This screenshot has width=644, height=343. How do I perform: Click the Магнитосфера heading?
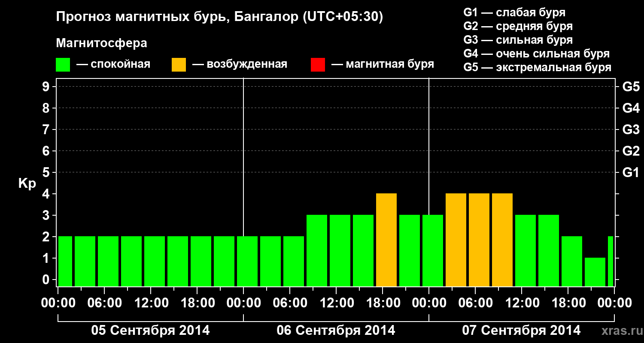[x=102, y=43]
